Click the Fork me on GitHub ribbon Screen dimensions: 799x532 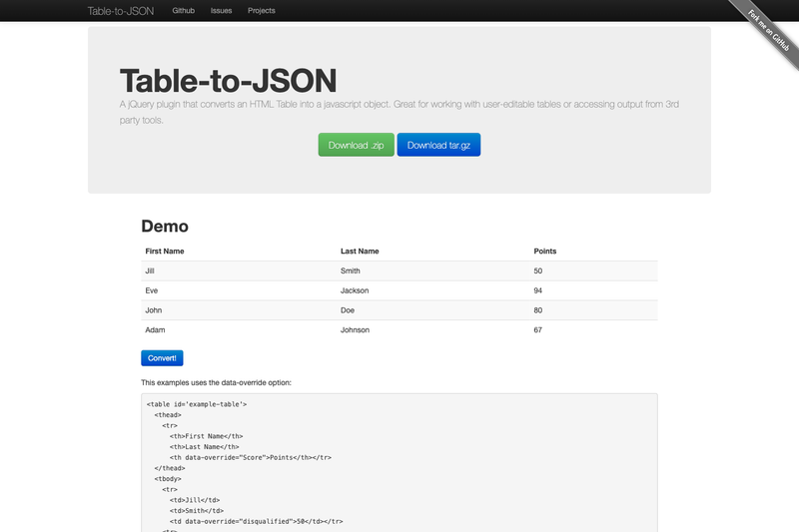coord(768,31)
